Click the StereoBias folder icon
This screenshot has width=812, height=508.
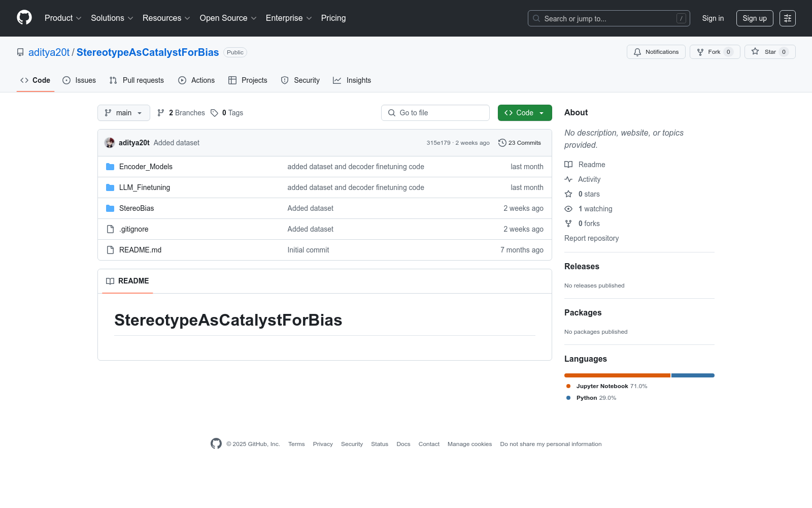click(x=110, y=208)
